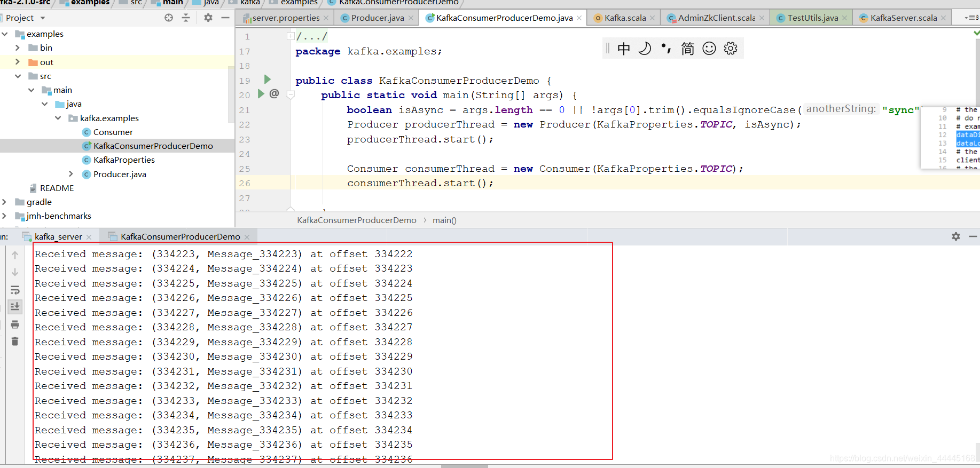Click main() in editor breadcrumb
Screen dimensions: 980x468
[x=444, y=220]
